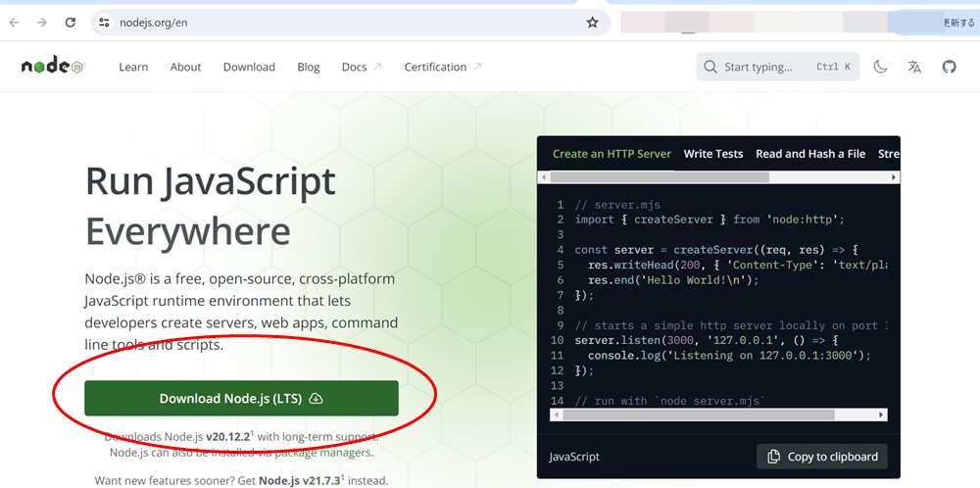The height and width of the screenshot is (488, 980).
Task: Click Download Node.js (LTS) button
Action: tap(241, 398)
